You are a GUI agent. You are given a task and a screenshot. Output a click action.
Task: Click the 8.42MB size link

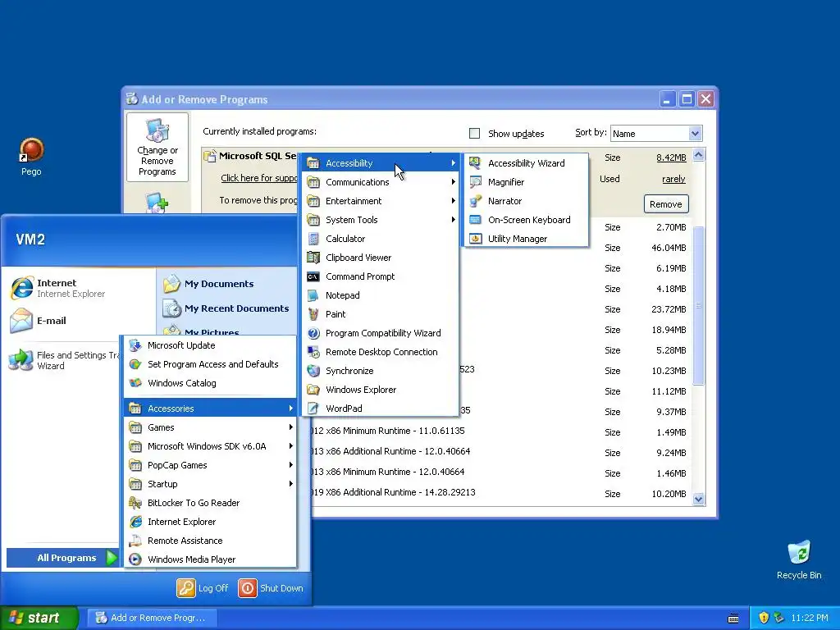[671, 157]
